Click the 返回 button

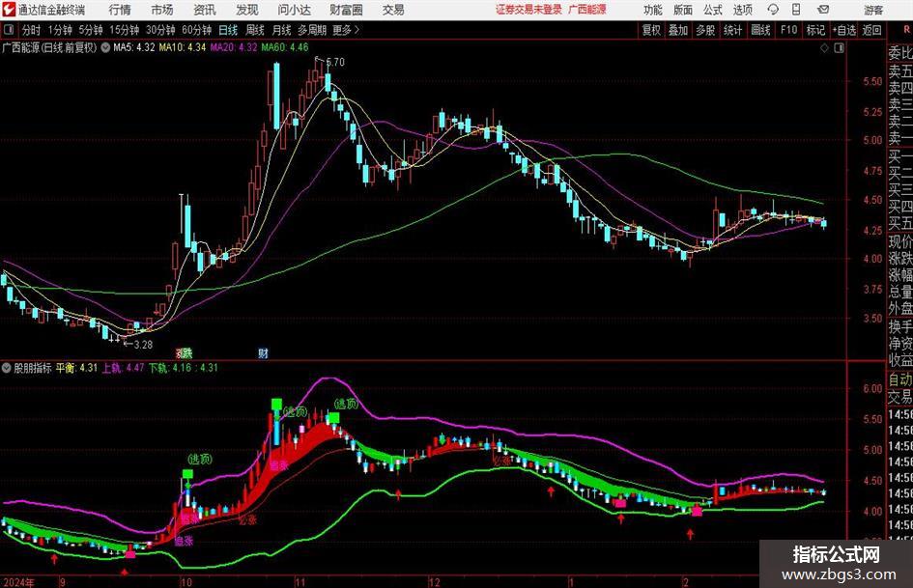(871, 30)
